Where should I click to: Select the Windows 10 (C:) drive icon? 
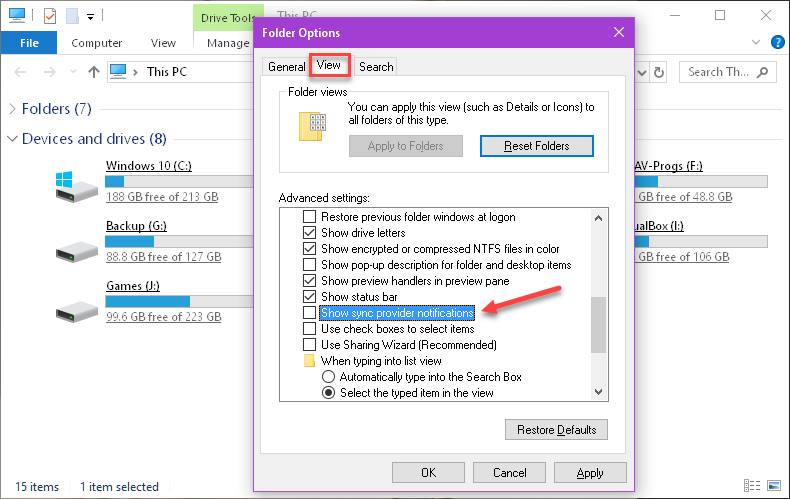click(77, 186)
